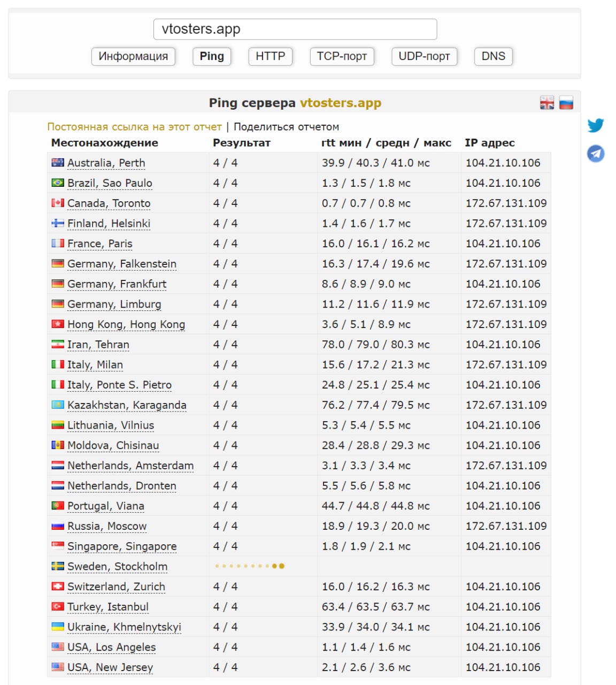Click rtt value 78.0 / 79.0 / 80.3 мс

coord(375,345)
